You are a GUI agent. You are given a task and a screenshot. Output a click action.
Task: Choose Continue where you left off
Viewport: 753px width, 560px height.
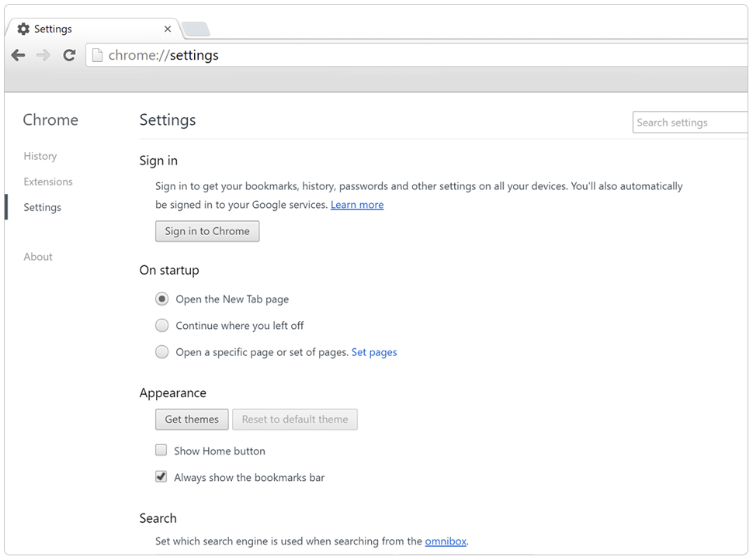click(x=161, y=326)
